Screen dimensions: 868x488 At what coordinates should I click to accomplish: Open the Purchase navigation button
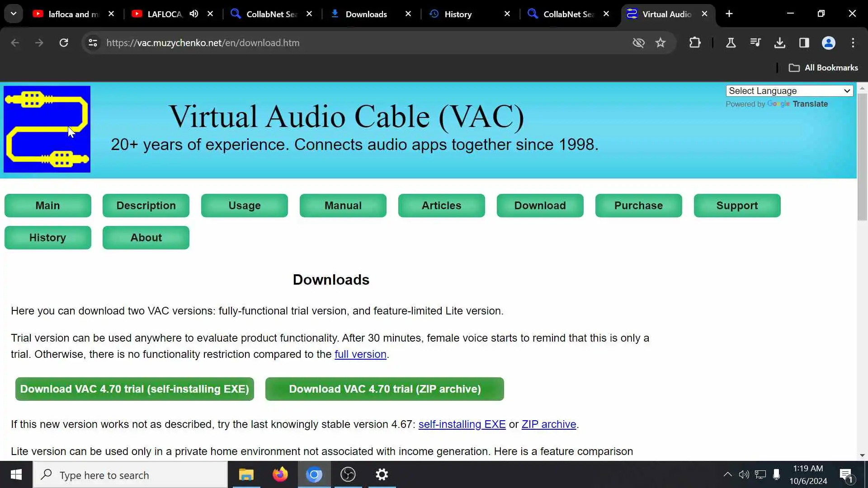click(638, 206)
